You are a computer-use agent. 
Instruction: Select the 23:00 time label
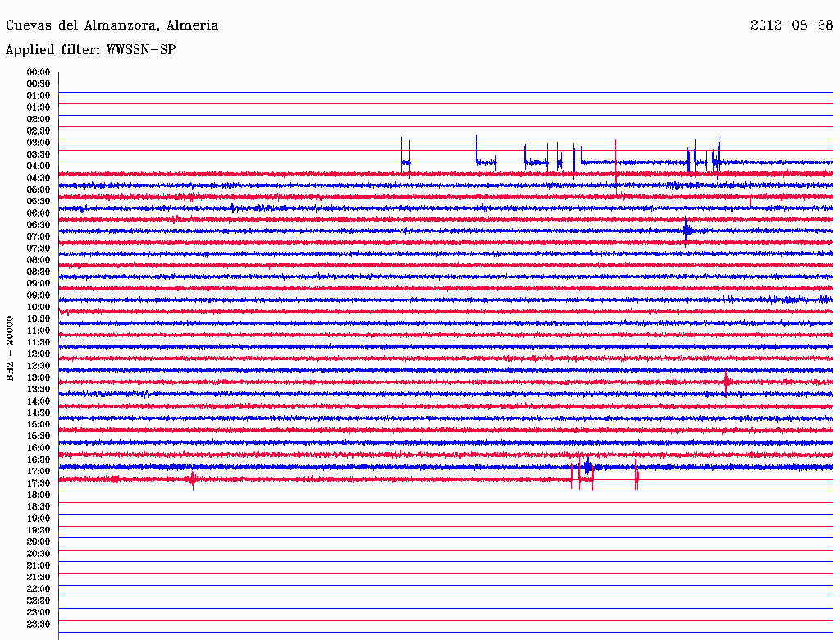(39, 613)
